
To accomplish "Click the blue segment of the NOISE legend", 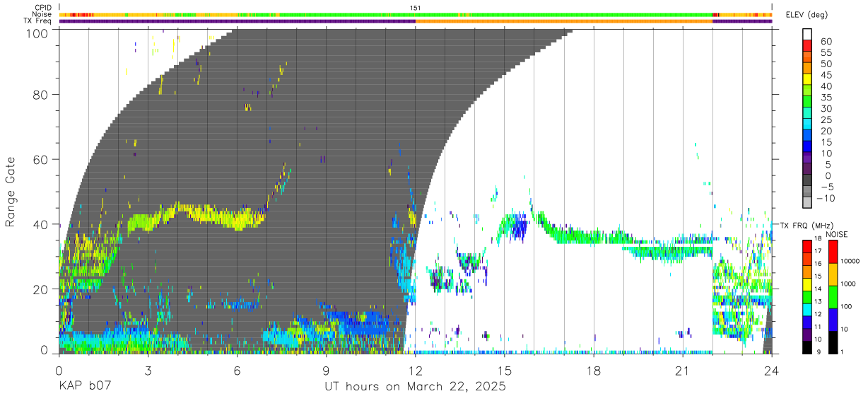I will (833, 319).
